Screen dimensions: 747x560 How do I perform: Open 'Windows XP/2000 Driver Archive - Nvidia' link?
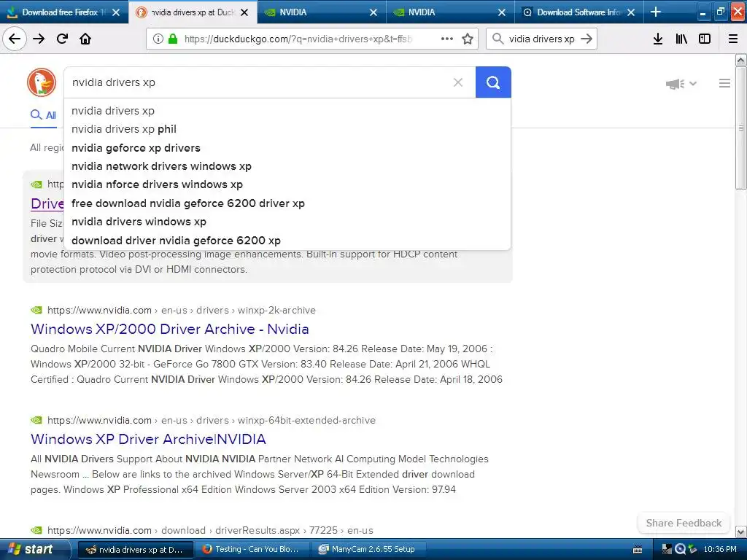(x=169, y=329)
